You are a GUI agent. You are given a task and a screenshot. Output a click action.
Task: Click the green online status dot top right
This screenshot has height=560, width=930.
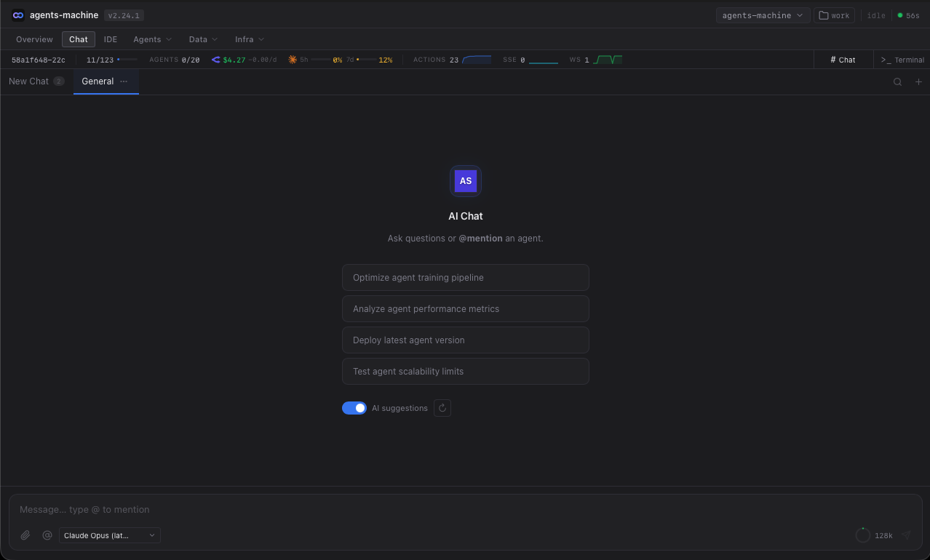(x=899, y=15)
